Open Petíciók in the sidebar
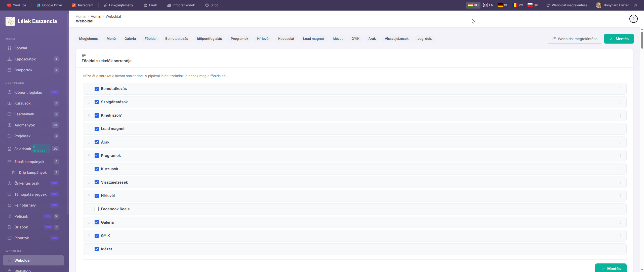 pos(33,216)
